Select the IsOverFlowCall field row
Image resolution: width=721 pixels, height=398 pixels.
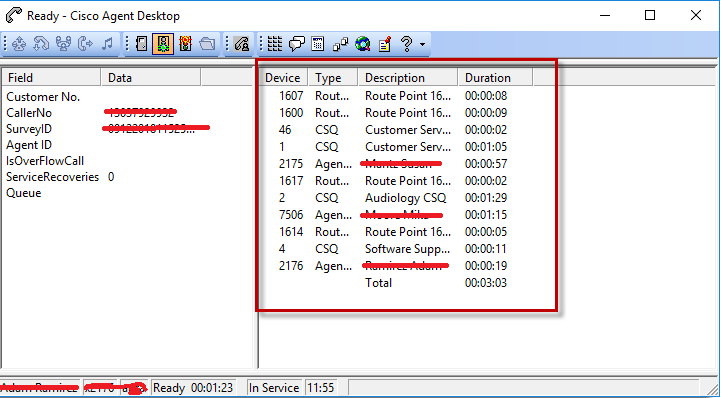click(45, 161)
